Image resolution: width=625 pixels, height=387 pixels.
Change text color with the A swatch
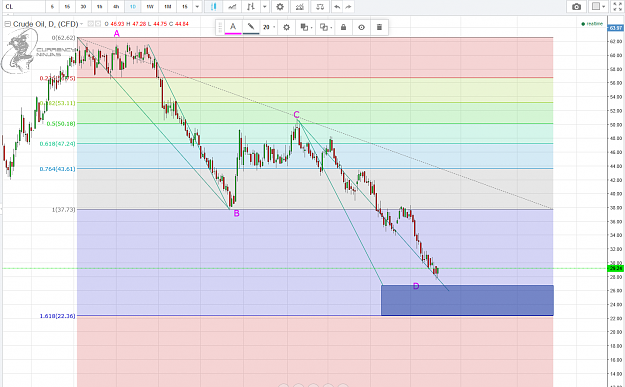pyautogui.click(x=233, y=27)
